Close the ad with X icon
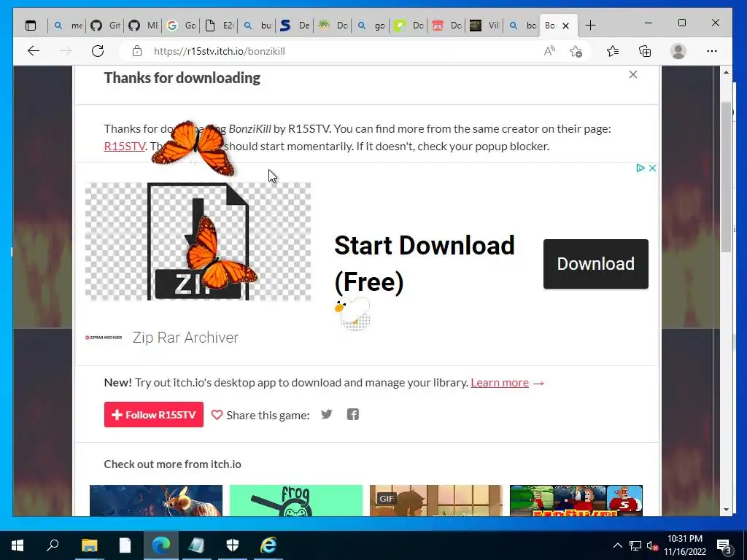The height and width of the screenshot is (560, 747). point(653,168)
